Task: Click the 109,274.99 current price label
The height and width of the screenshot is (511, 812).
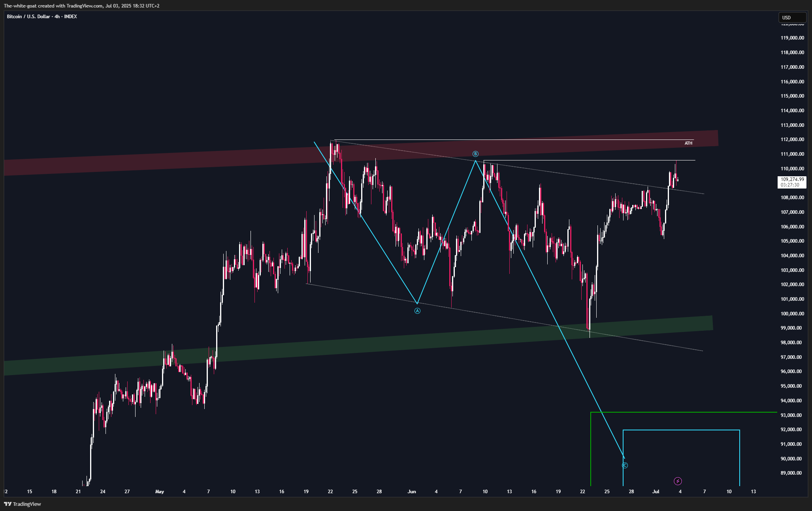Action: pyautogui.click(x=792, y=179)
